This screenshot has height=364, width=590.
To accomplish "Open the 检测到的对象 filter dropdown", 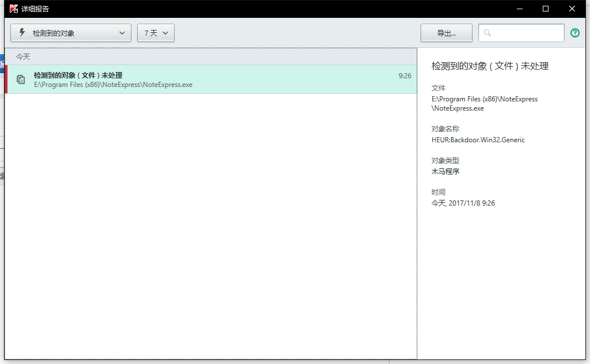I will click(x=71, y=33).
